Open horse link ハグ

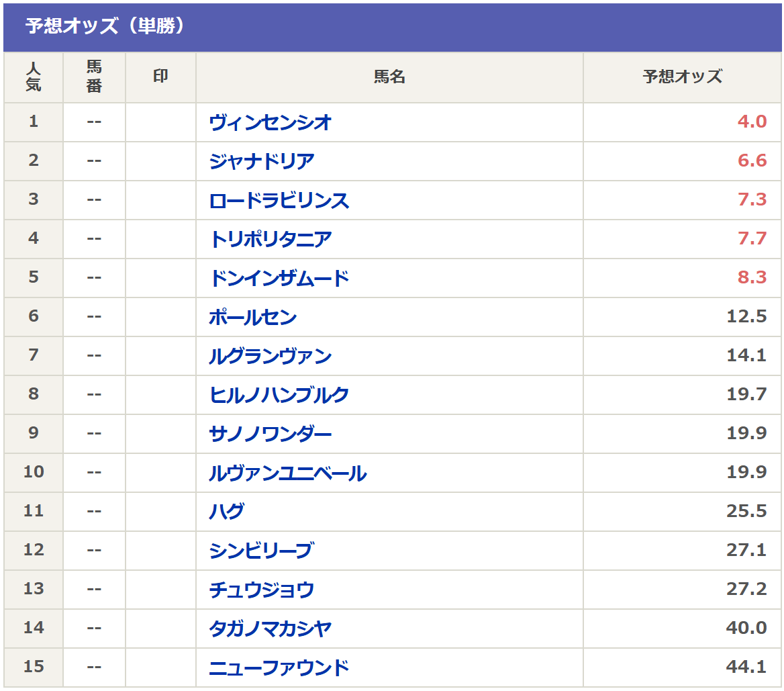(x=226, y=512)
